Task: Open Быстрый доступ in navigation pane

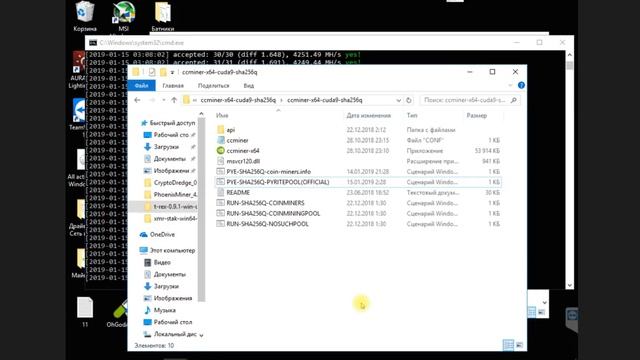Action: [172, 123]
